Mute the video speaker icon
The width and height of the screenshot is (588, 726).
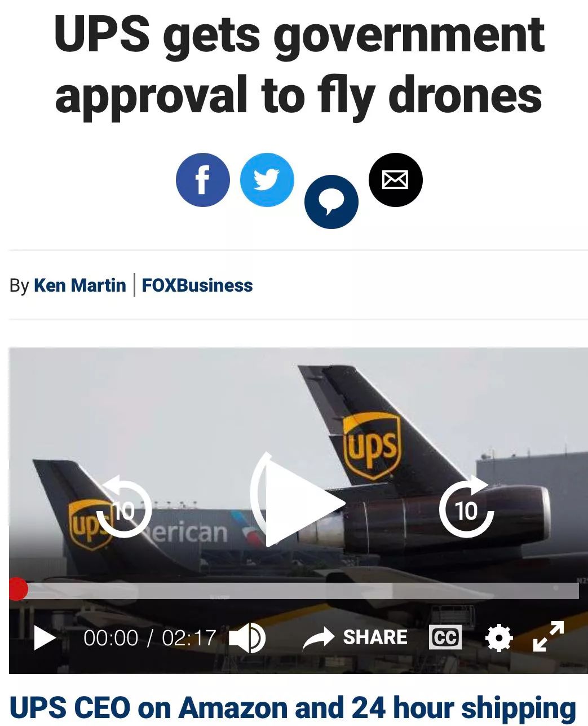pyautogui.click(x=247, y=638)
